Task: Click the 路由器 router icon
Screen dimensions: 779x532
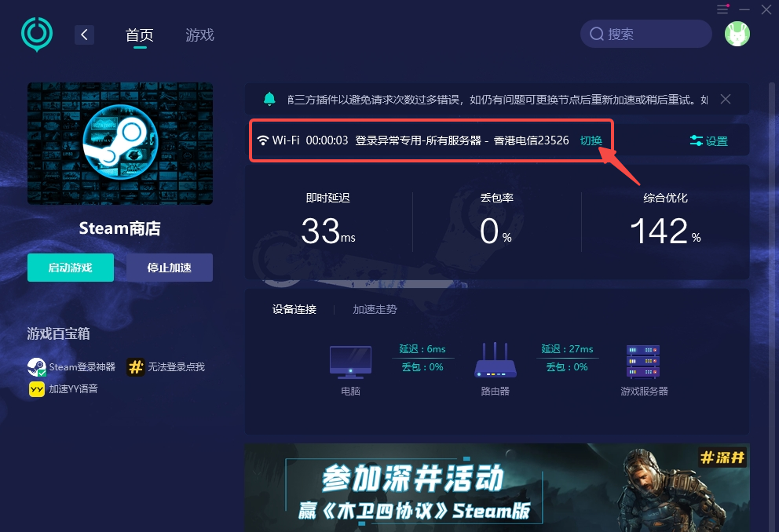Action: [x=496, y=360]
